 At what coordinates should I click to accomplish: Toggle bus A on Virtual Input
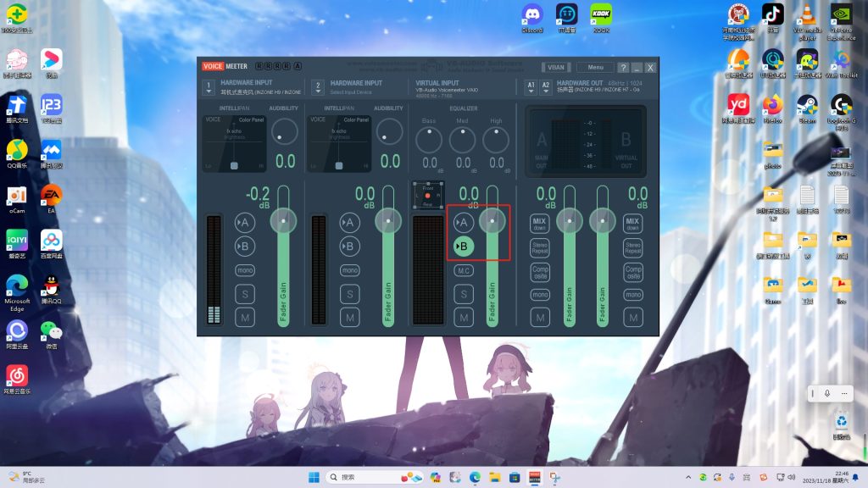(x=464, y=223)
